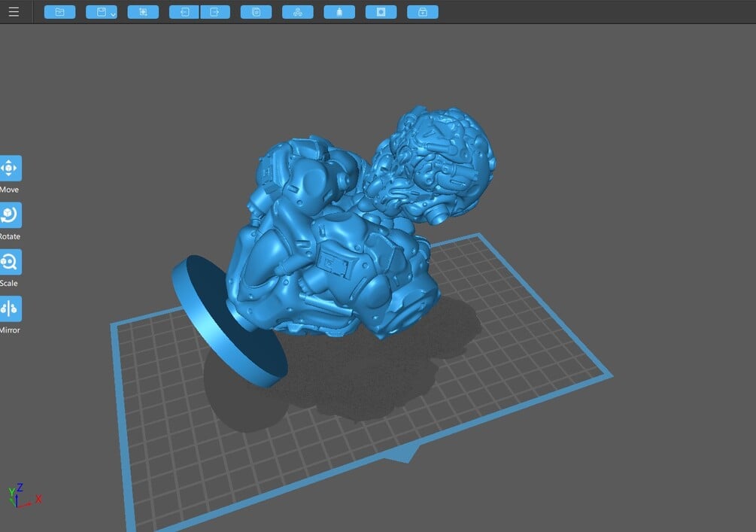Click the undo toolbar button

click(x=184, y=12)
